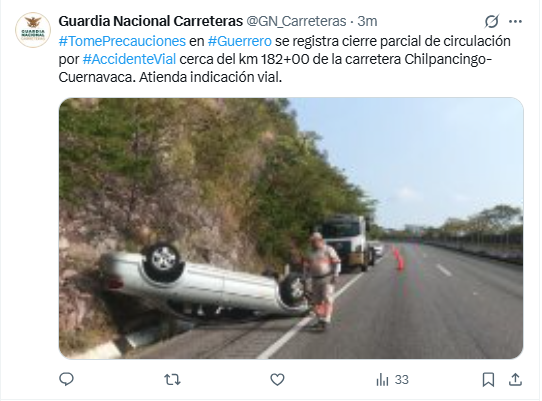Click the 33 views count
Viewport: 542px width, 401px height.
[x=401, y=380]
